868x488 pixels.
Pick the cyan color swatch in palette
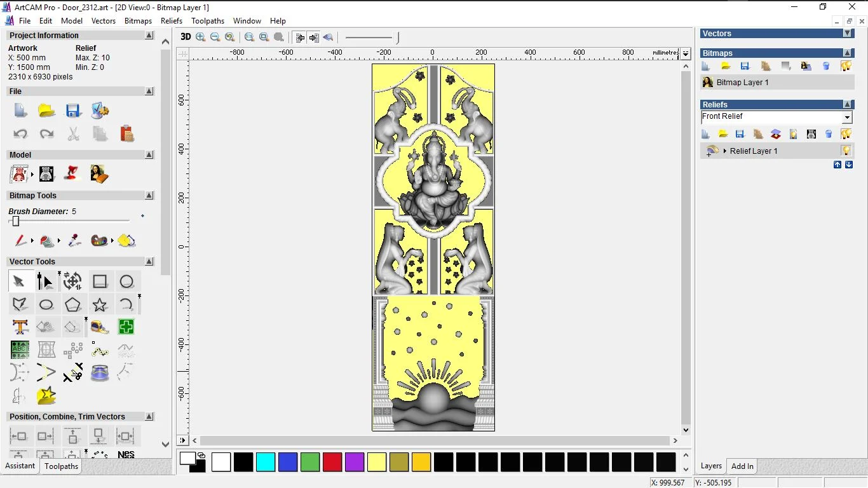click(265, 462)
